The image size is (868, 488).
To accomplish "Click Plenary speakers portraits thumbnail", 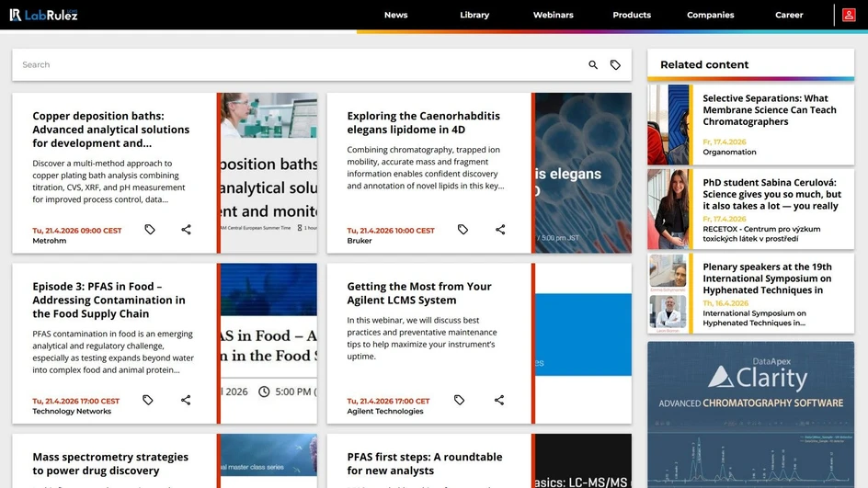I will (668, 293).
